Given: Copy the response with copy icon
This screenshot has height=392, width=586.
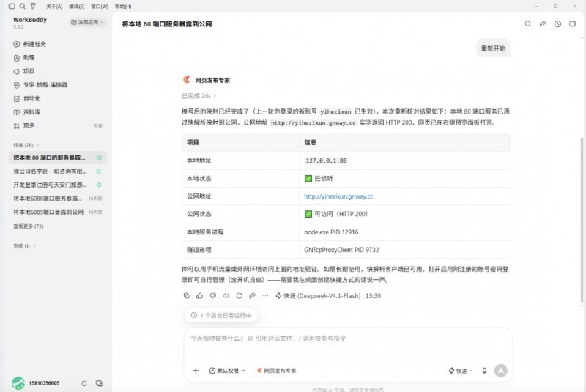Looking at the screenshot, I should coord(187,295).
